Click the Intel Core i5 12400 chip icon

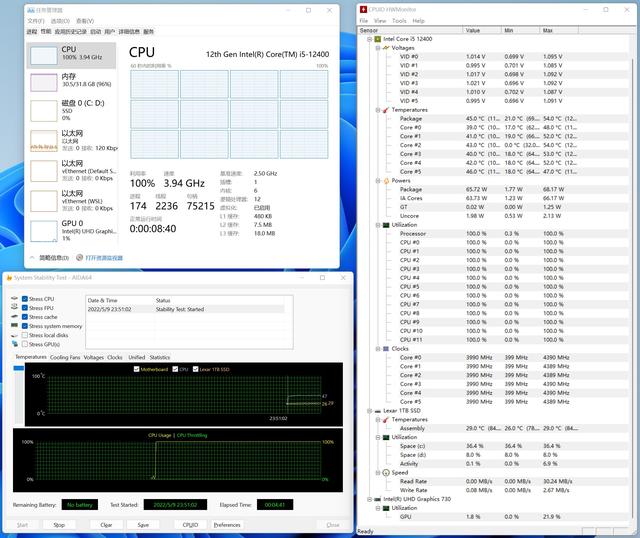[x=378, y=39]
